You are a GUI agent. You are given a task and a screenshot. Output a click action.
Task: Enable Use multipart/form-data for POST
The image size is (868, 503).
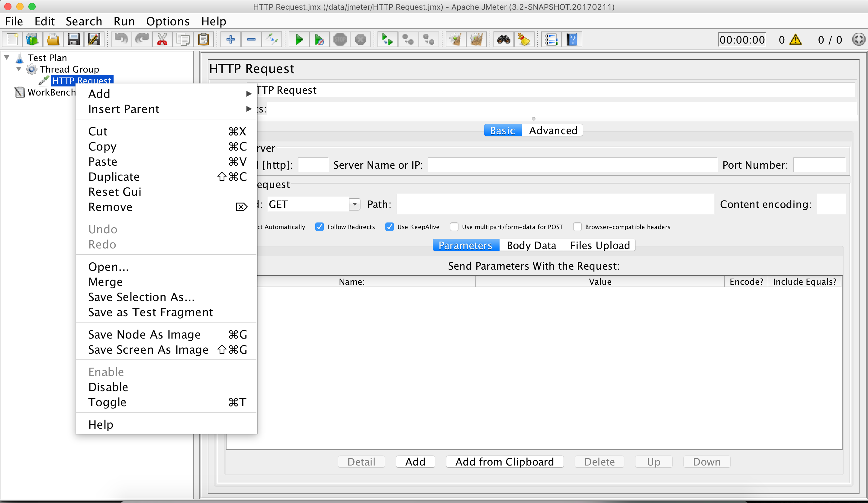[x=454, y=226]
